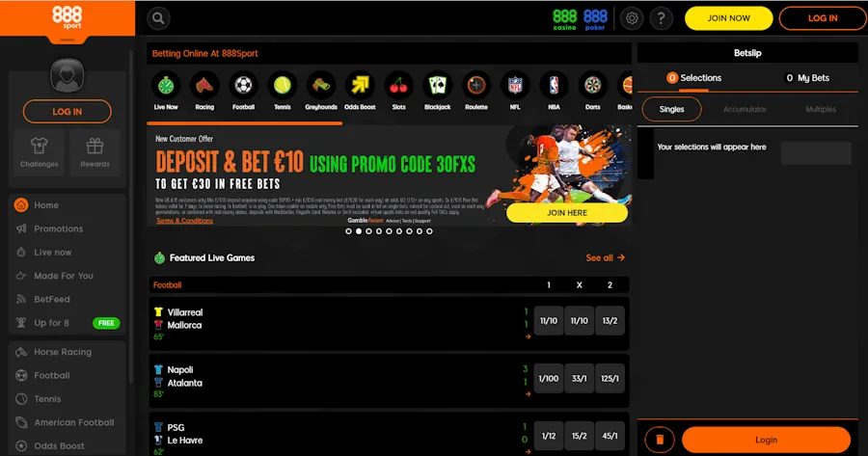Open settings gear icon in header
Viewport: 868px width, 456px height.
coord(632,18)
